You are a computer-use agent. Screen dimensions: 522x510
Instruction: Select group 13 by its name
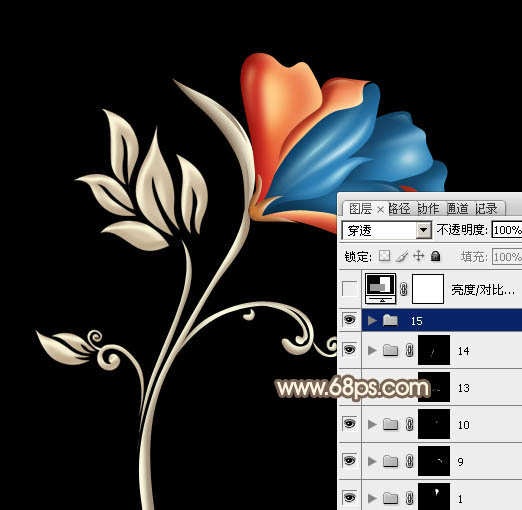point(464,388)
